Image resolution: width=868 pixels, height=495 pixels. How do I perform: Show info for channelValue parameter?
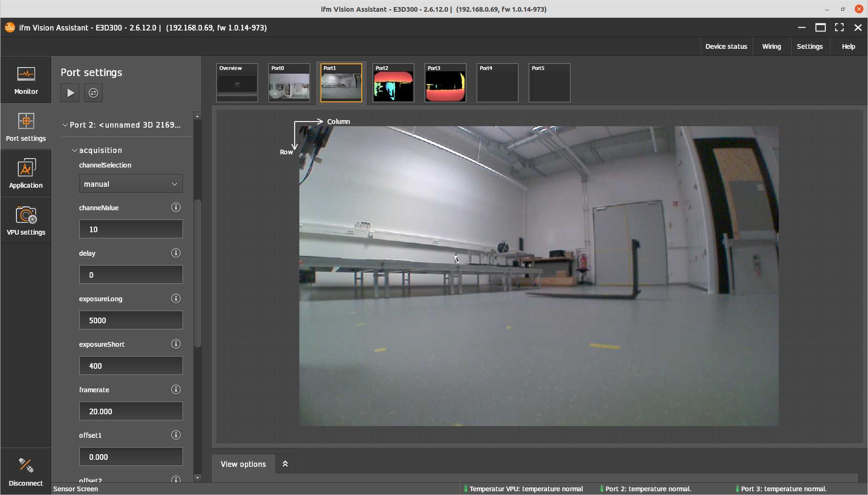point(176,207)
